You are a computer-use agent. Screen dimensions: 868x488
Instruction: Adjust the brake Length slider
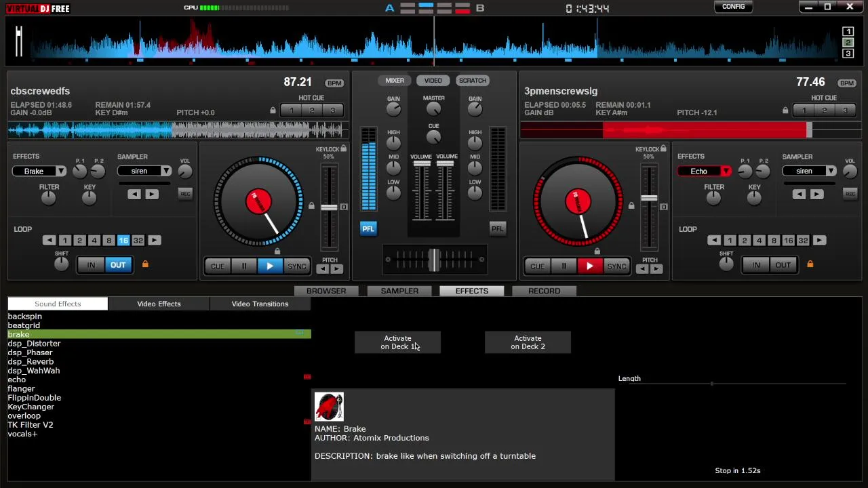coord(732,384)
